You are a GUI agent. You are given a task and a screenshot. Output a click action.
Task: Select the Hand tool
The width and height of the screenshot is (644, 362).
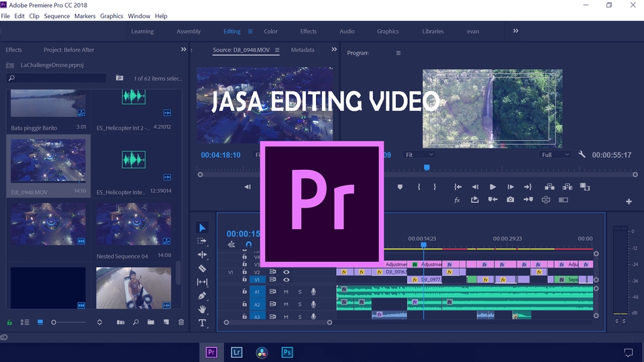202,309
